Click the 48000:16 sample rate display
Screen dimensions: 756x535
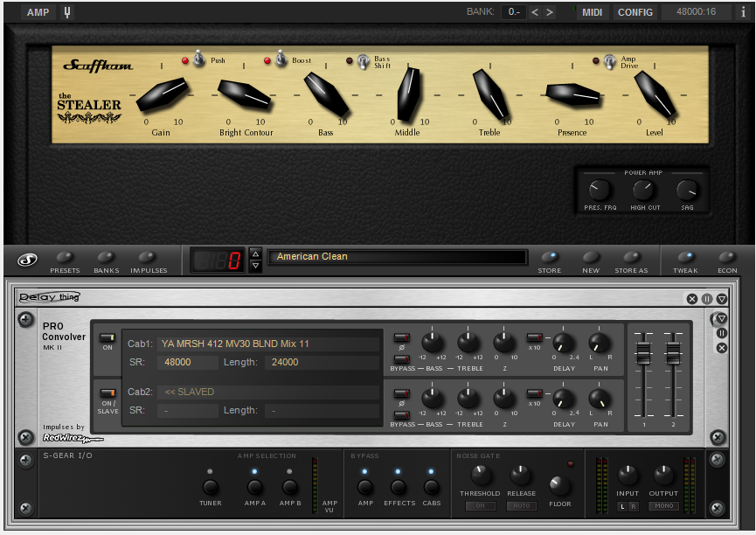click(696, 12)
